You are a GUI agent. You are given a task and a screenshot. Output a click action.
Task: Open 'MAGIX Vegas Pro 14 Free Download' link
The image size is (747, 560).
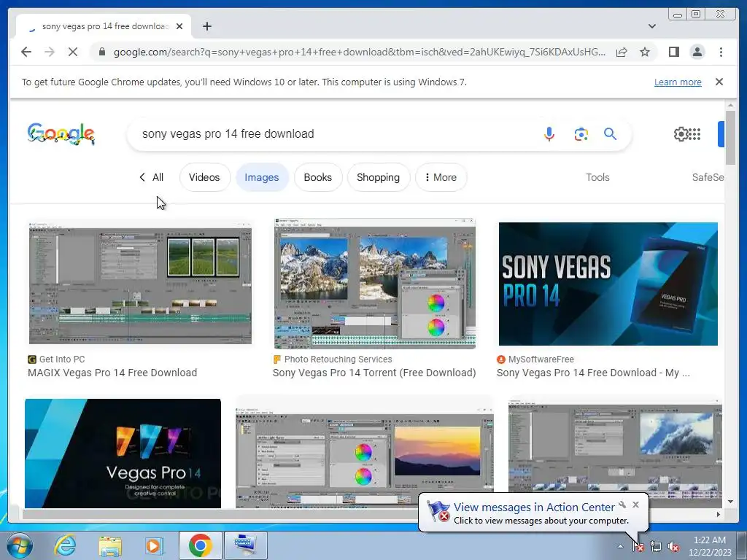[112, 373]
